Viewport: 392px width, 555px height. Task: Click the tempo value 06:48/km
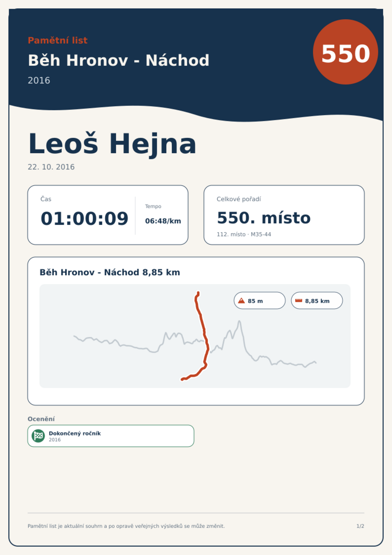click(163, 221)
